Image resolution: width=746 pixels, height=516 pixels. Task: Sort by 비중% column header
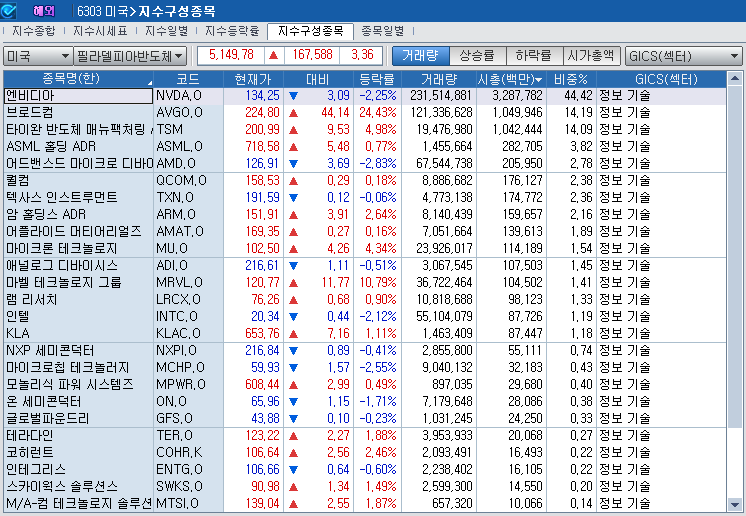(571, 79)
